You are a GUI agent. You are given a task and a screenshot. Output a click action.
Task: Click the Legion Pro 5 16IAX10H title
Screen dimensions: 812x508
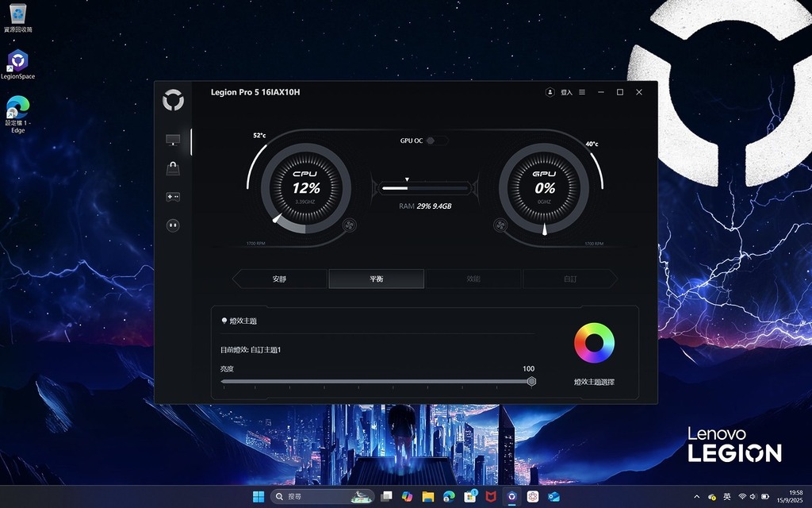[x=255, y=92]
